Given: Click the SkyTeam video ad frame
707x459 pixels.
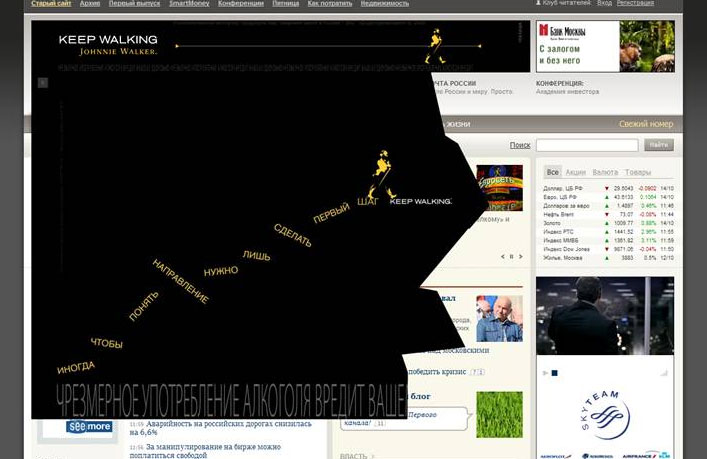Looking at the screenshot, I should tap(605, 316).
